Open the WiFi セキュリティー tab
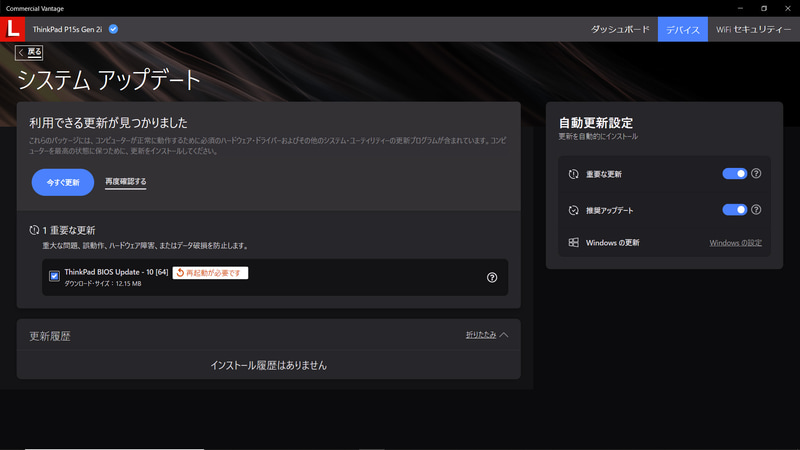 coord(753,29)
